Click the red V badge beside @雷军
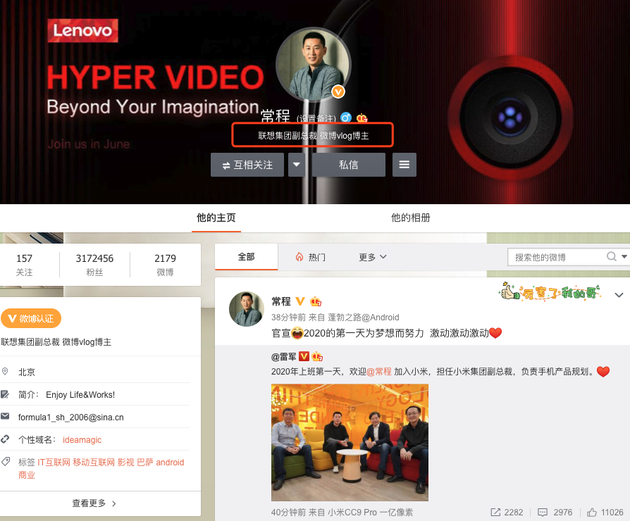Viewport: 630px width, 521px height. tap(304, 356)
